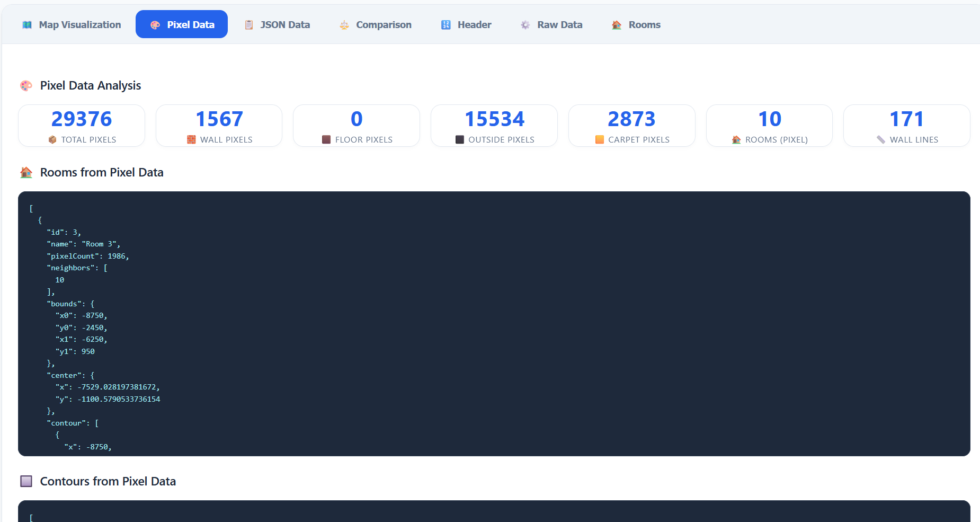980x522 pixels.
Task: Click the ROOMS (PIXEL) label
Action: coord(777,140)
